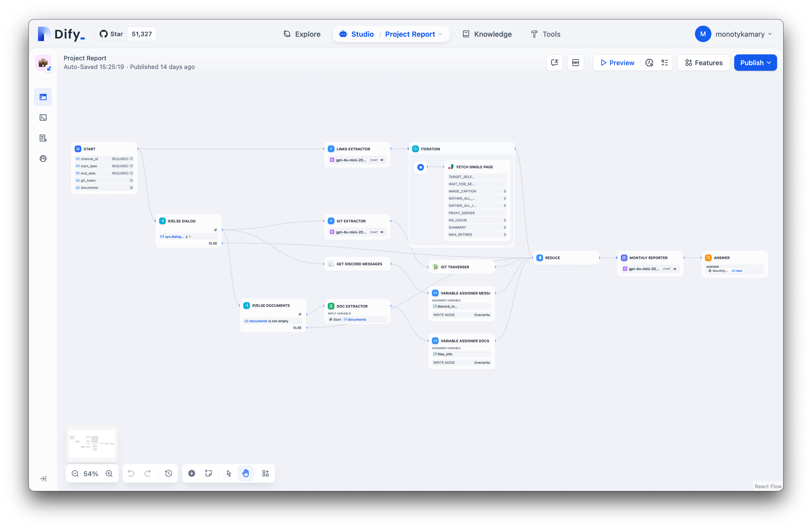
Task: Open the Tools tab
Action: (x=546, y=34)
